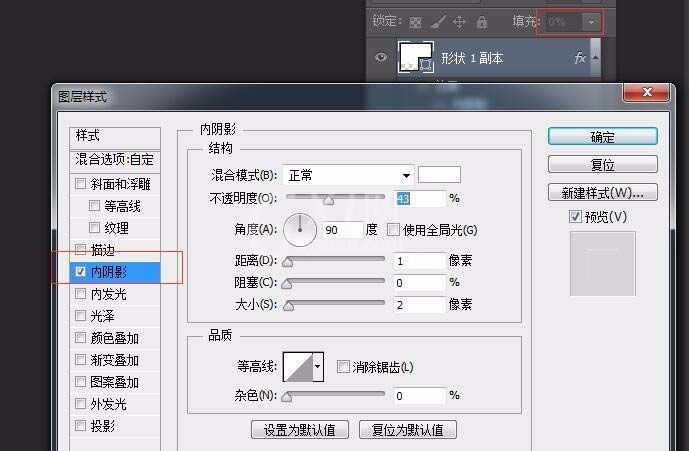Image resolution: width=689 pixels, height=451 pixels.
Task: Click the 杂色 noise slider handle
Action: pos(286,397)
